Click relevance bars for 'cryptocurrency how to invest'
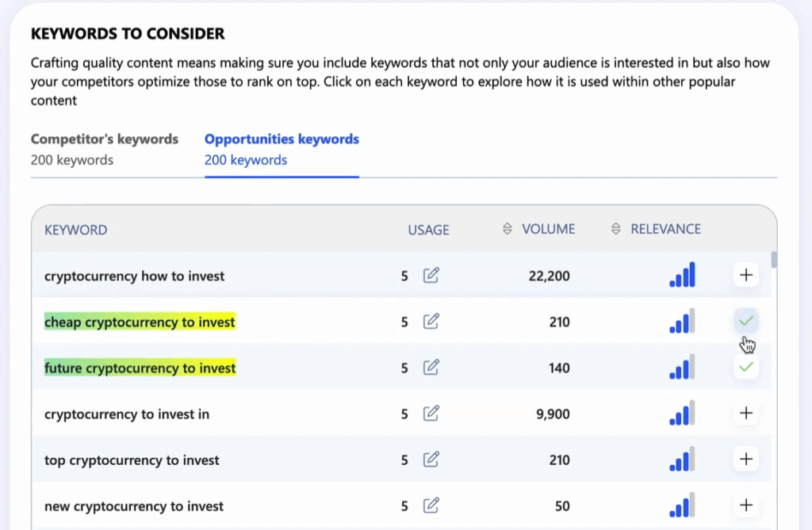812x530 pixels. click(683, 275)
